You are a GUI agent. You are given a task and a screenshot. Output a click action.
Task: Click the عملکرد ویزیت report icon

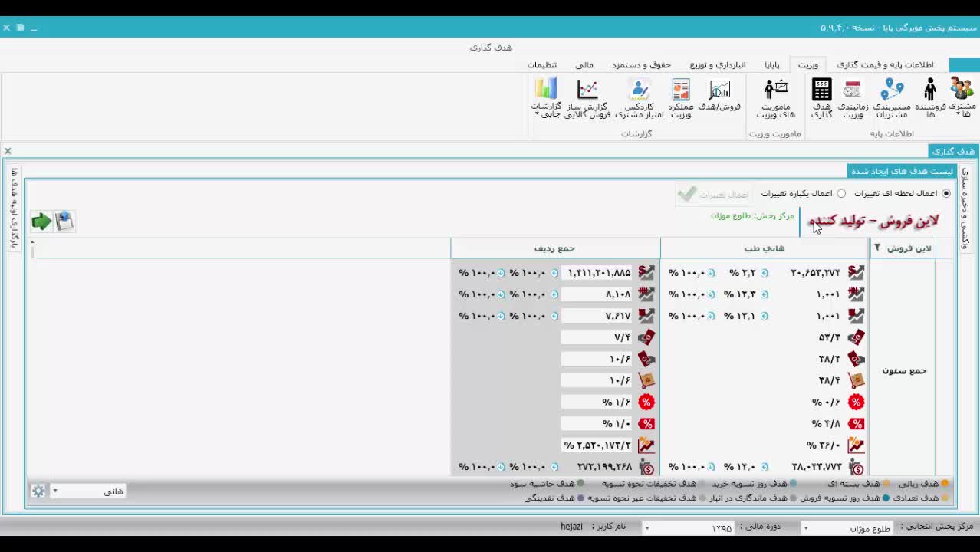pos(681,91)
